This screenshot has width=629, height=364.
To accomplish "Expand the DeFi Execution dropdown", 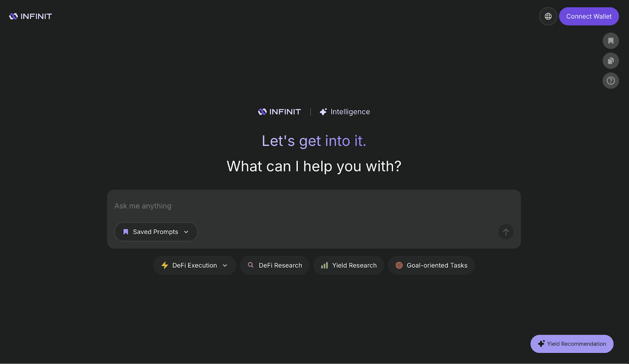I will point(195,265).
